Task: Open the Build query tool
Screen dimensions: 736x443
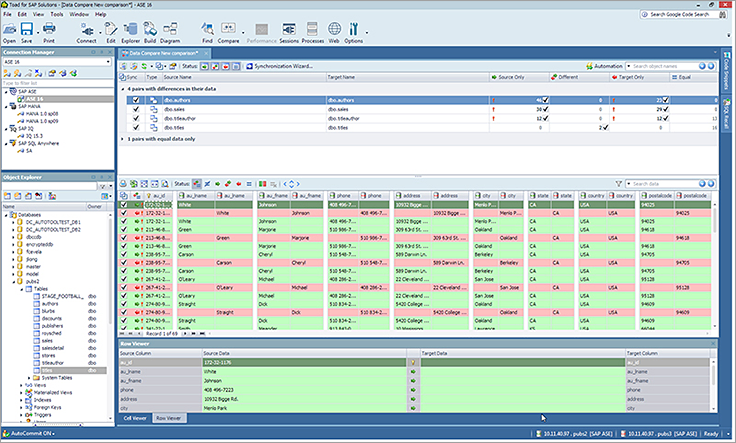Action: click(150, 33)
